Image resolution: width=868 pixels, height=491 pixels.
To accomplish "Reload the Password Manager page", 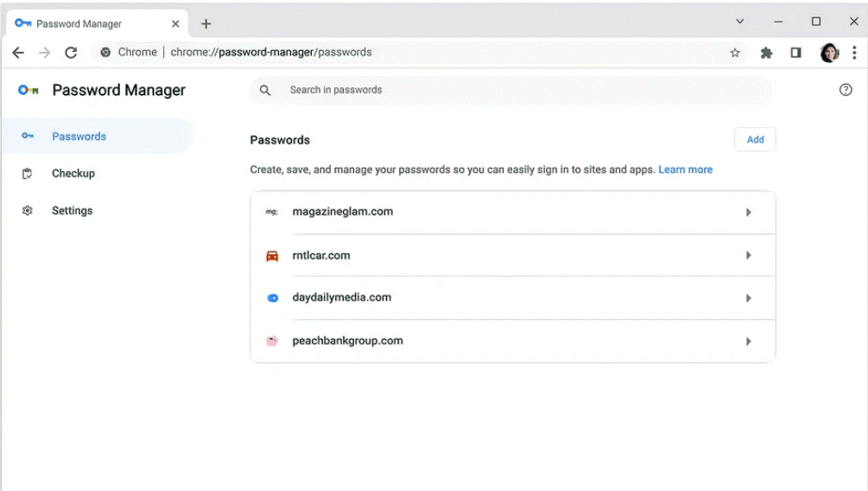I will 71,53.
